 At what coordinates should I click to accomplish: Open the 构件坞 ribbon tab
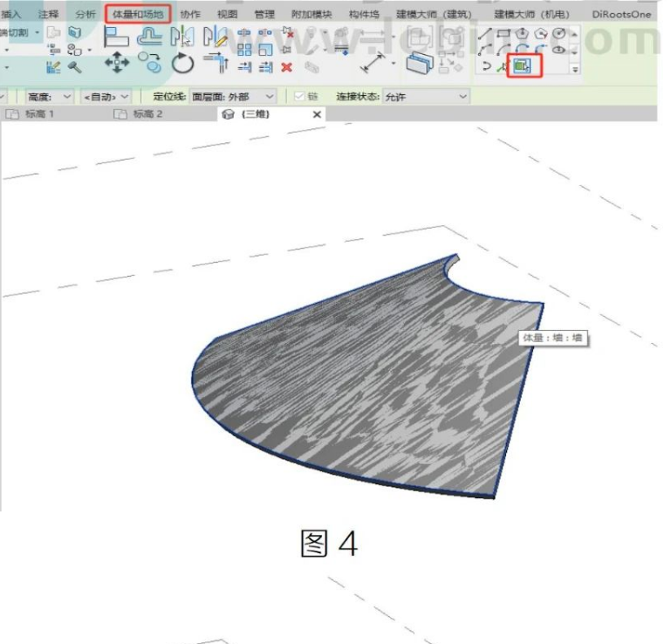pos(364,15)
